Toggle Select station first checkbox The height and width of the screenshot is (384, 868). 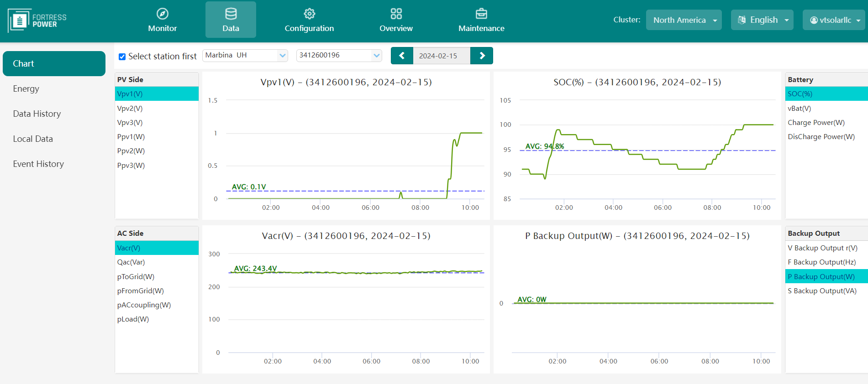(x=122, y=57)
